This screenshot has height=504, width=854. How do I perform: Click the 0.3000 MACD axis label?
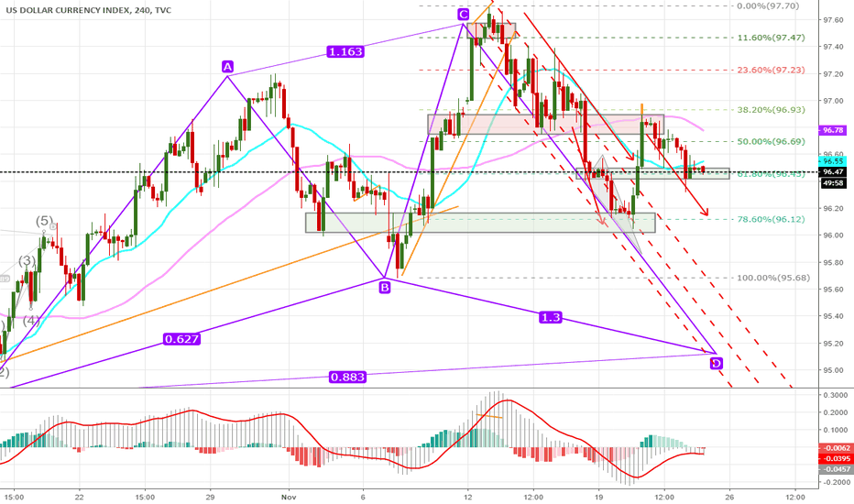835,395
